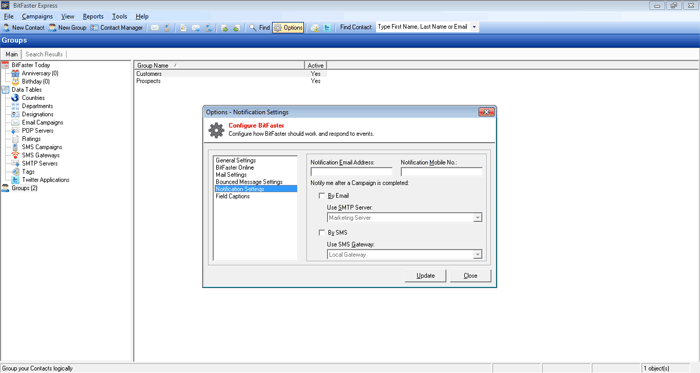The image size is (700, 373).
Task: Enable the By SMS notification checkbox
Action: [x=321, y=232]
